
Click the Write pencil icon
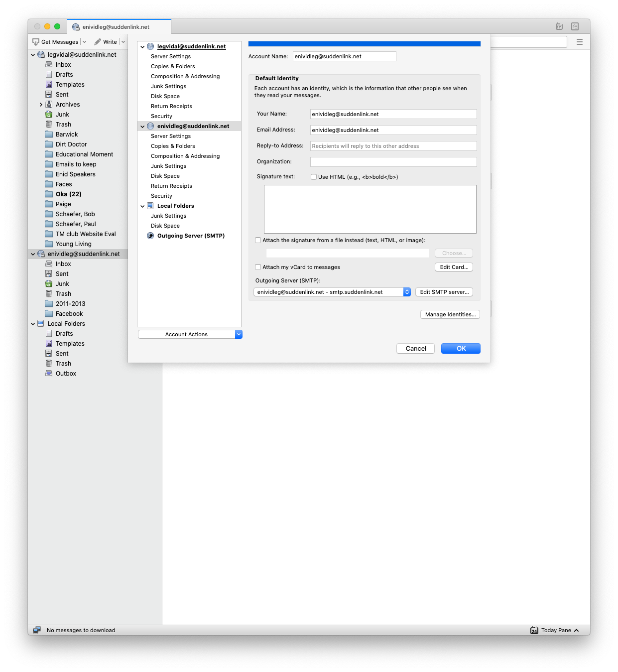(98, 42)
